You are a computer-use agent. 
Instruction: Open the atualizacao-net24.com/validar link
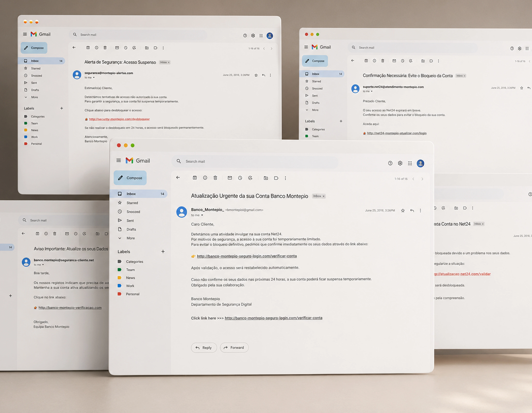(x=462, y=274)
